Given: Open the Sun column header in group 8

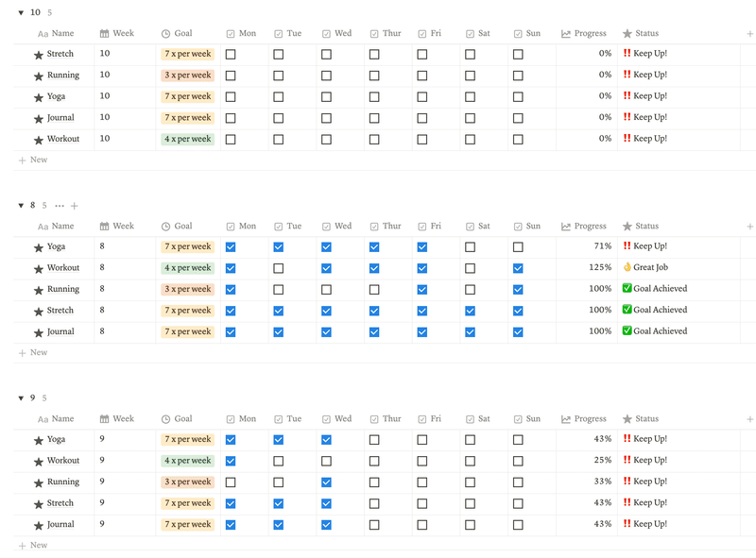Looking at the screenshot, I should [x=533, y=227].
